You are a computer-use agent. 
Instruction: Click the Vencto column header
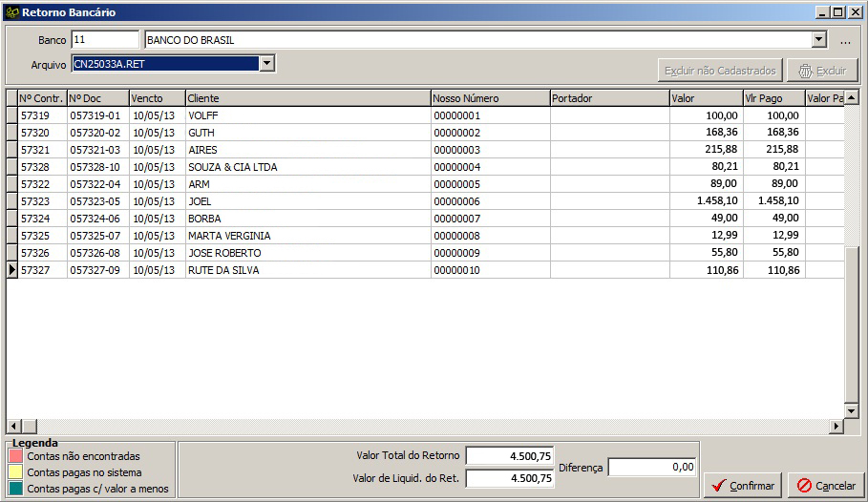[x=156, y=98]
